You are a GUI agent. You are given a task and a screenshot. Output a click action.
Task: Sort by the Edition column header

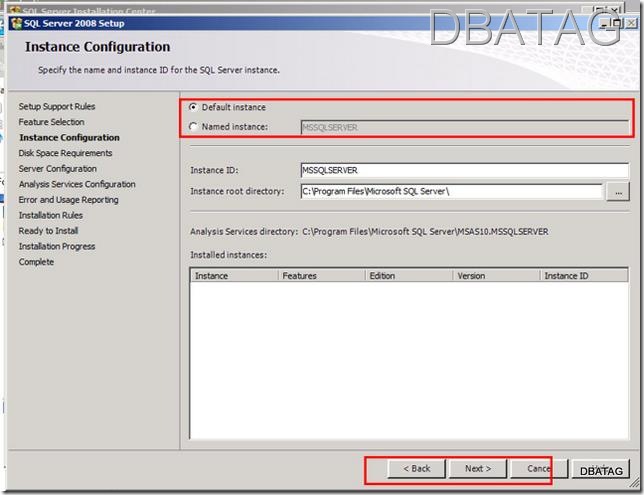point(409,276)
